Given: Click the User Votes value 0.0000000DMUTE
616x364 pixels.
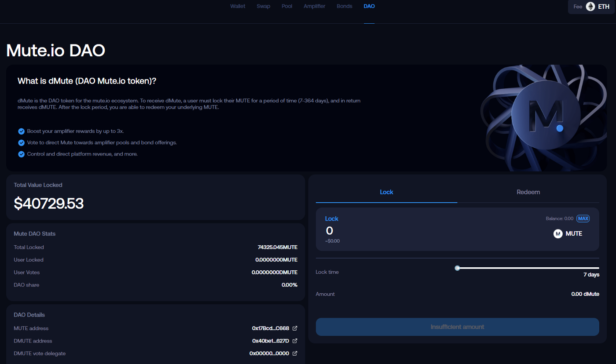Looking at the screenshot, I should pyautogui.click(x=275, y=273).
